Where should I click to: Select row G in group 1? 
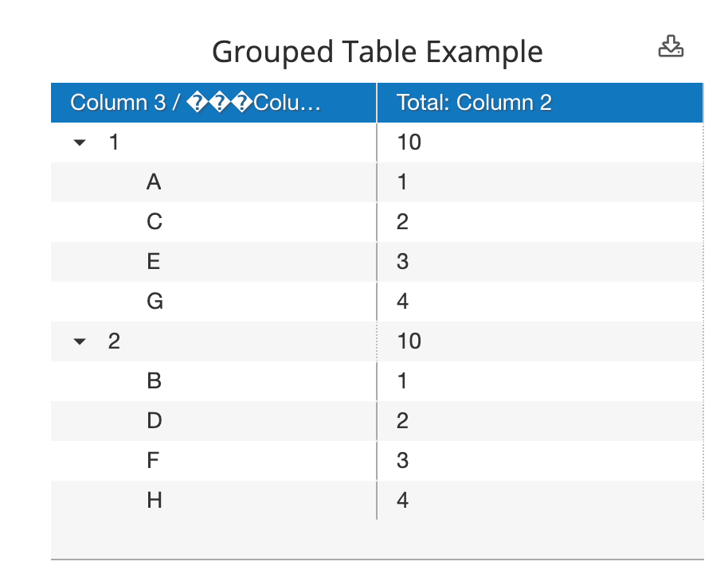click(154, 301)
